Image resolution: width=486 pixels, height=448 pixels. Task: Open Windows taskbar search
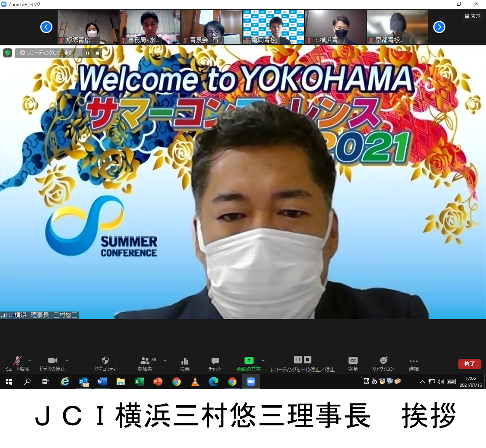tap(27, 382)
